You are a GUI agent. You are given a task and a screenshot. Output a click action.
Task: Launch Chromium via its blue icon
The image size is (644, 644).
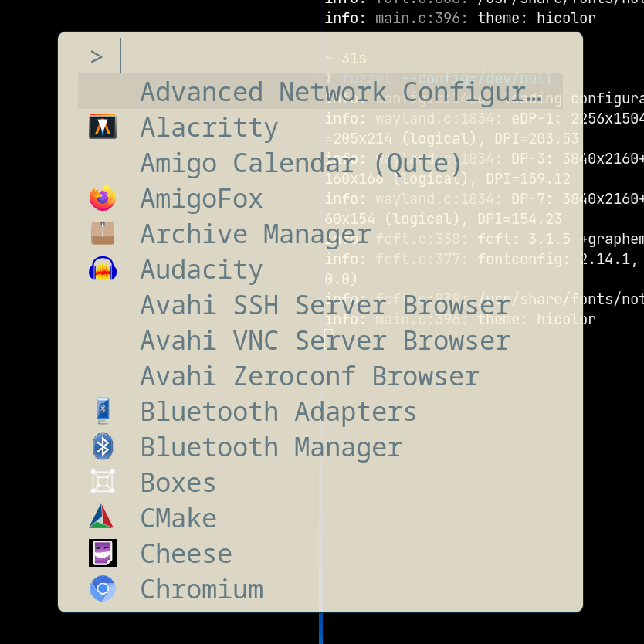coord(103,588)
